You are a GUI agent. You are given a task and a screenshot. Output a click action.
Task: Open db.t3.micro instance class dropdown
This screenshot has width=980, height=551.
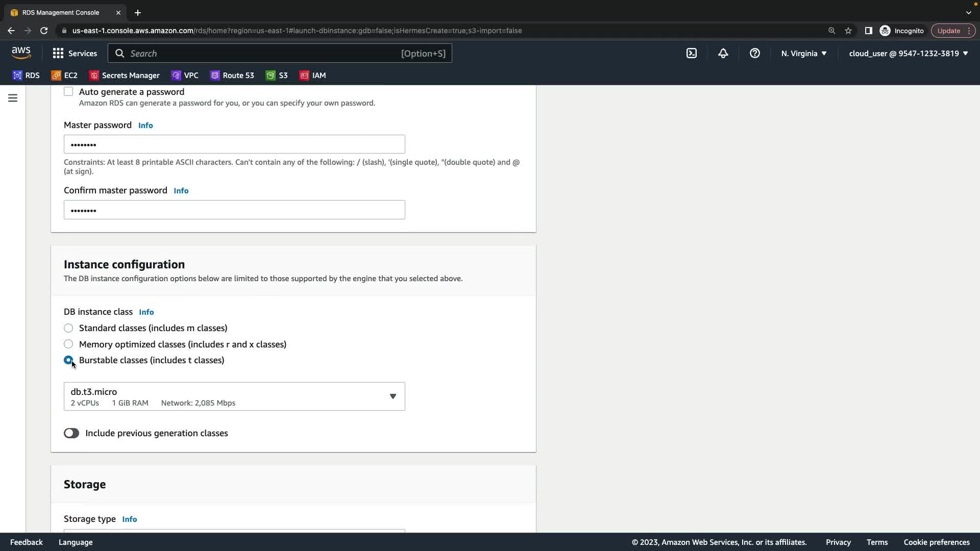(x=234, y=396)
